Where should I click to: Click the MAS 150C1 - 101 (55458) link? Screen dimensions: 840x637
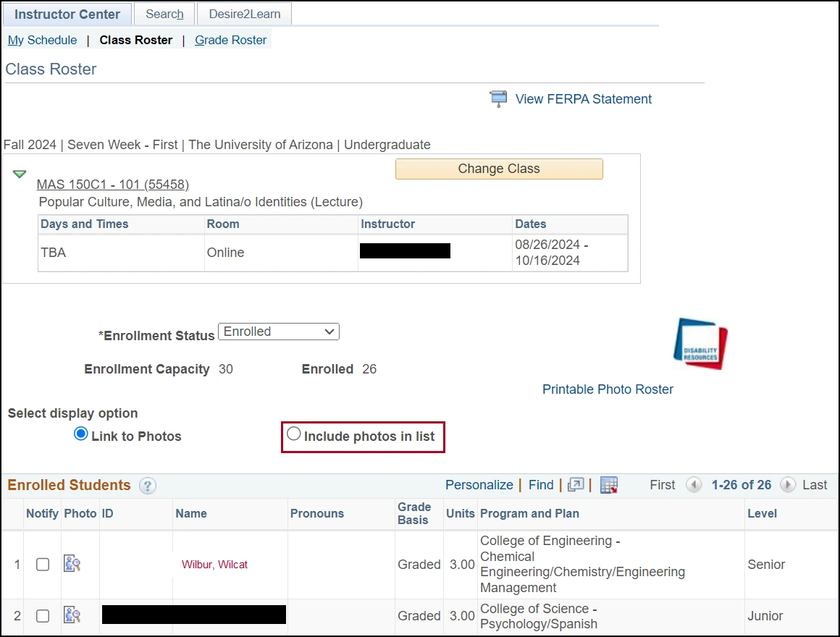point(112,185)
